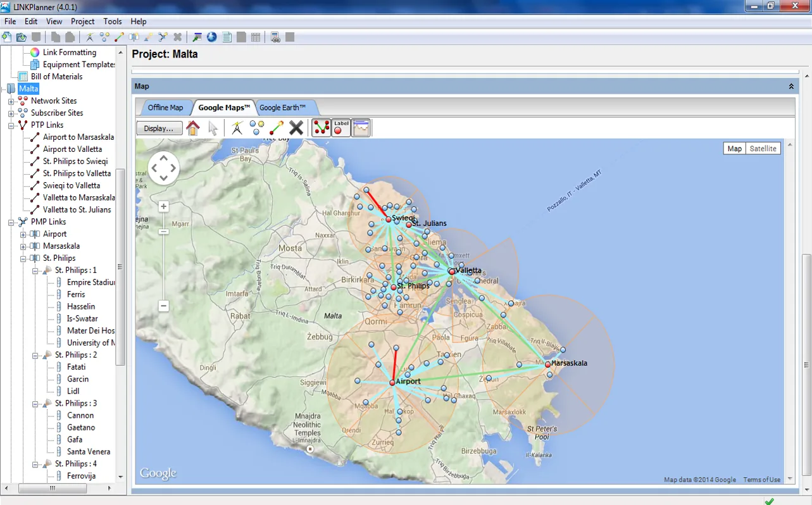Select the Airport to Valletta link
The width and height of the screenshot is (812, 505).
(72, 149)
